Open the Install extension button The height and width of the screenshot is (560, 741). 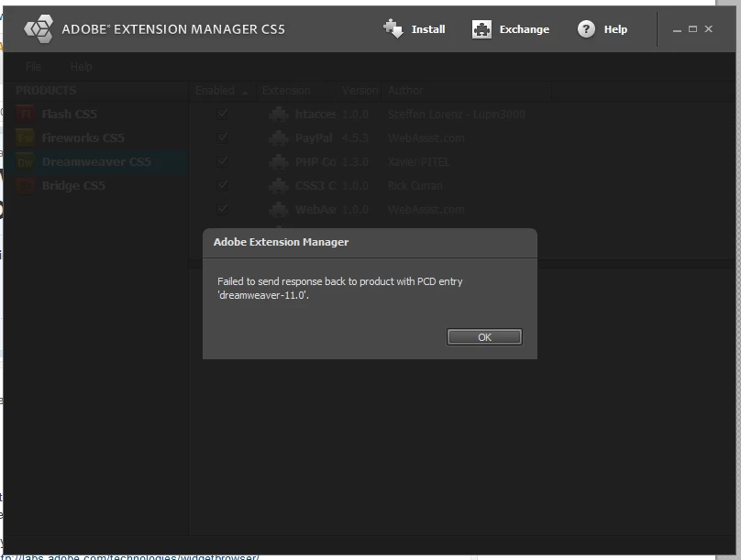pos(415,29)
